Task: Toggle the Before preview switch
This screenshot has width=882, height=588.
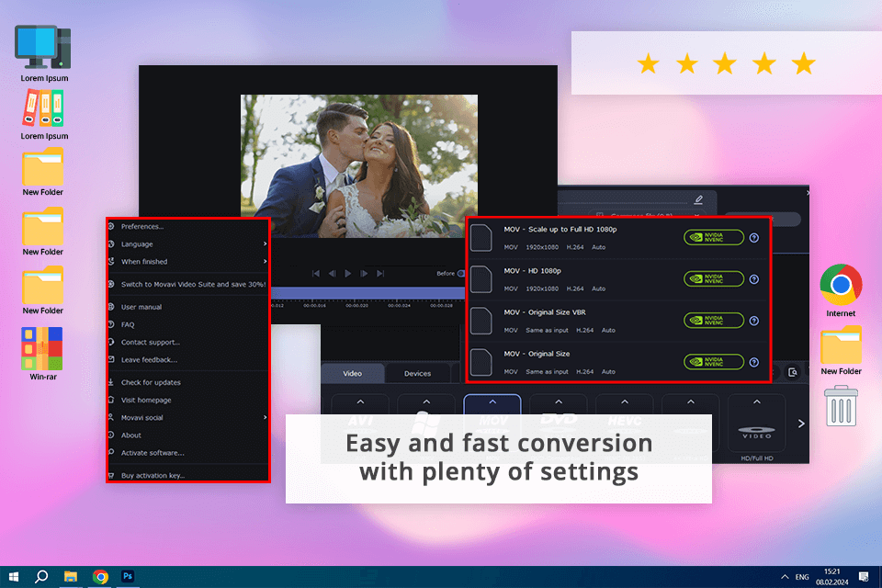Action: pyautogui.click(x=460, y=274)
